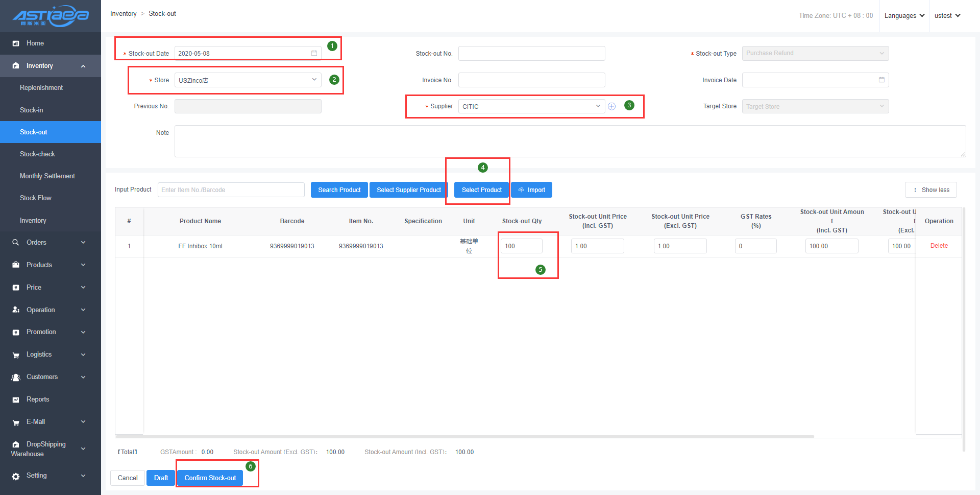Click the Astraea logo in sidebar
Screen dimensions: 980x495
pos(50,16)
